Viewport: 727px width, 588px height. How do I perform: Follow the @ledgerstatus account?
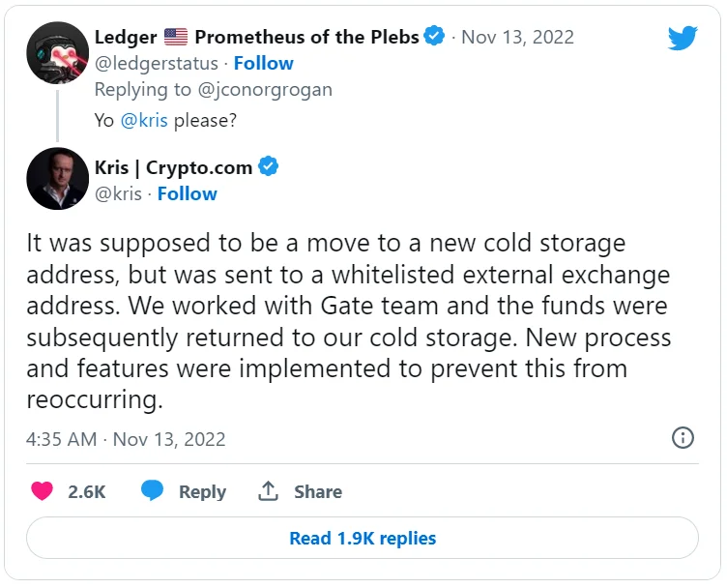263,63
